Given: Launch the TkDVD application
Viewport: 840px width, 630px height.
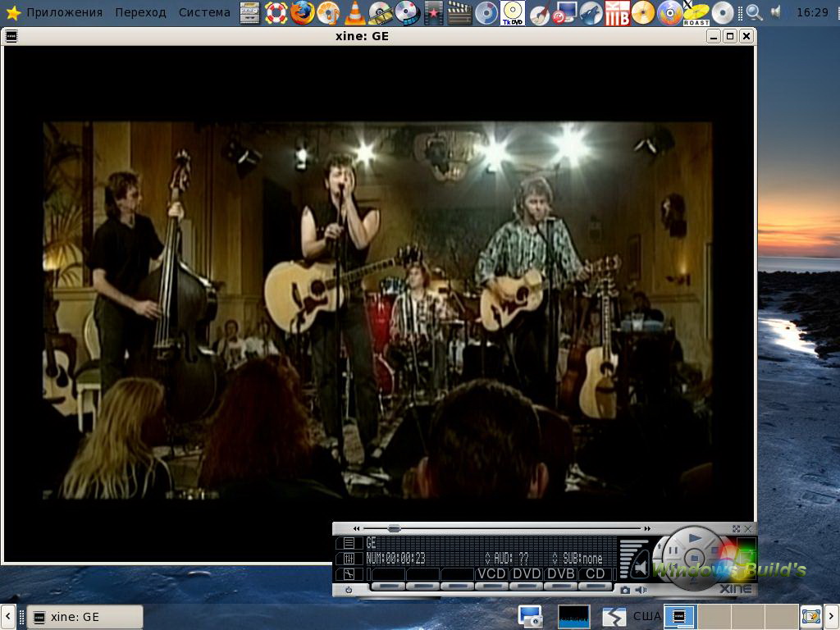Looking at the screenshot, I should point(513,13).
